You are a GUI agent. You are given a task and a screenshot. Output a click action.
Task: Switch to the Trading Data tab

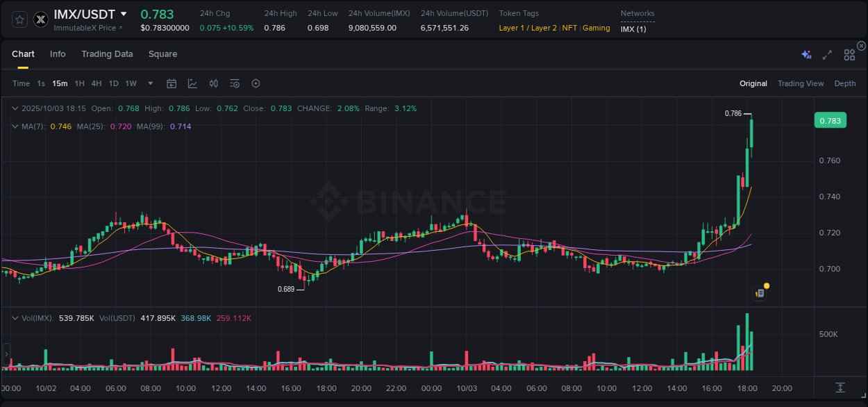click(107, 53)
